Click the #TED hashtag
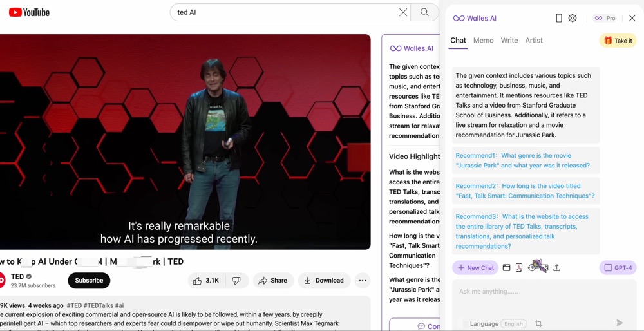 coord(74,305)
